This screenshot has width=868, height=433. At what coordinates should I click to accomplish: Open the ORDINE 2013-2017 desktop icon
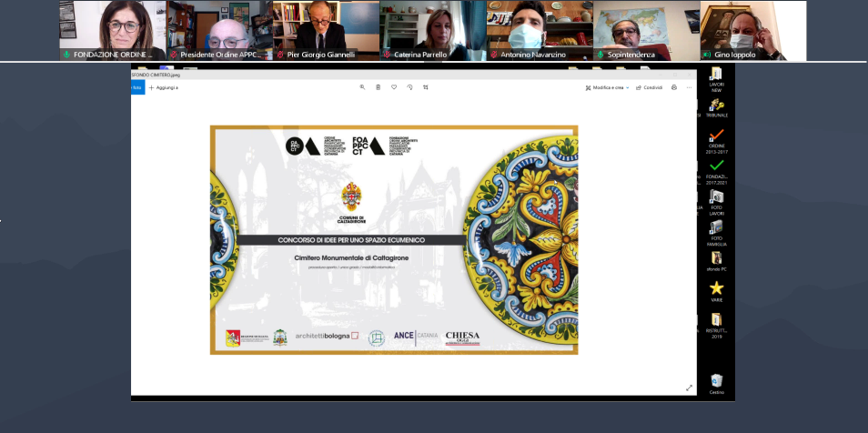coord(716,142)
